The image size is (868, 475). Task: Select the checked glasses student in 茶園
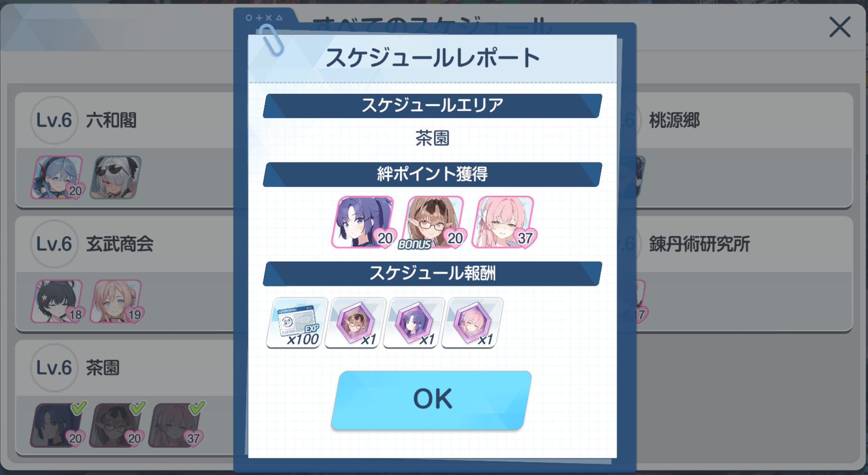[x=117, y=425]
